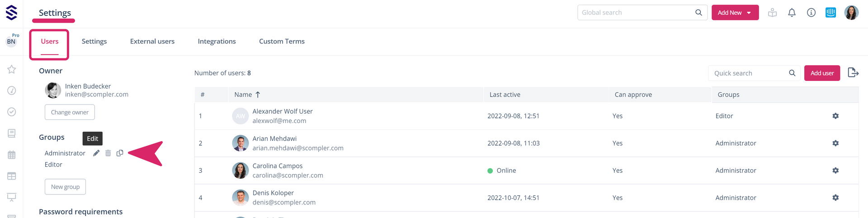Open the BN Pro workspace switcher
868x218 pixels.
12,41
